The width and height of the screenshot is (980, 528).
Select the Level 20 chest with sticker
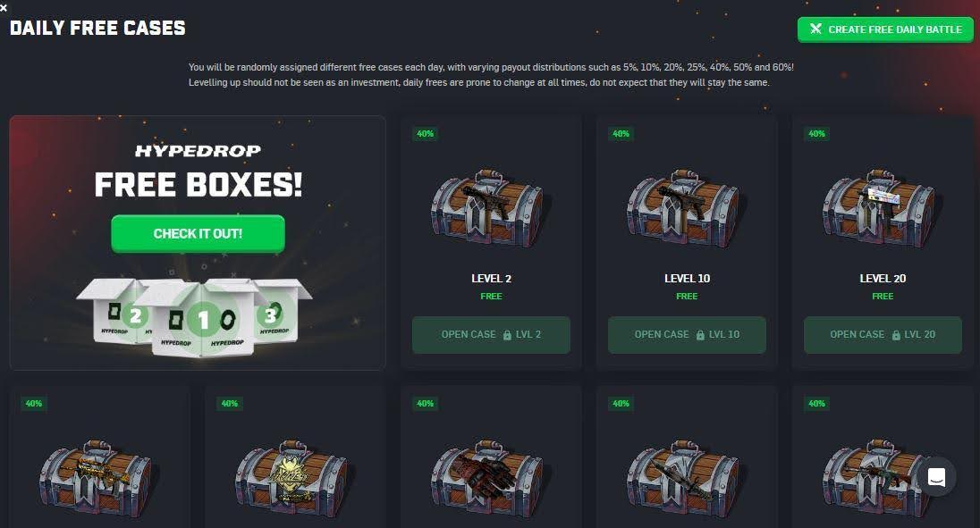pyautogui.click(x=879, y=209)
